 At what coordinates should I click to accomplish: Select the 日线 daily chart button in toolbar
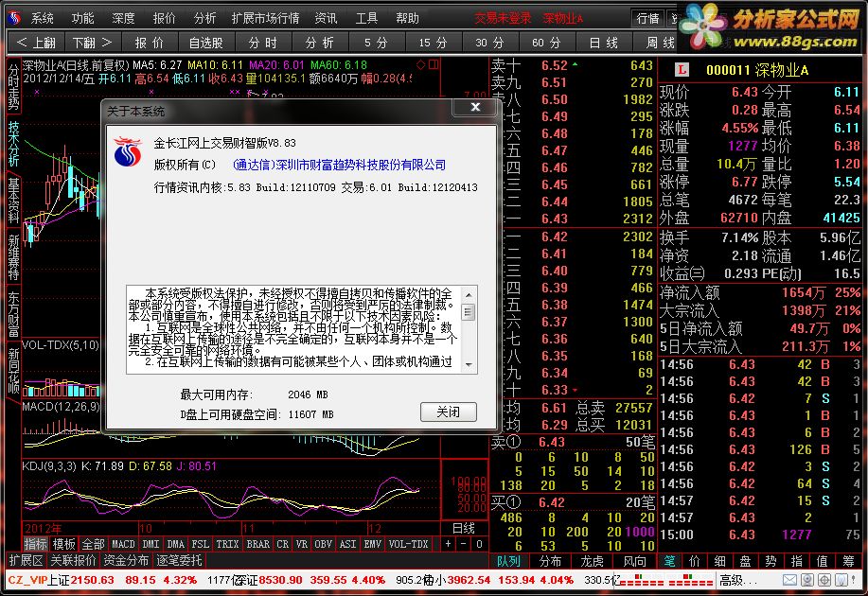coord(603,43)
